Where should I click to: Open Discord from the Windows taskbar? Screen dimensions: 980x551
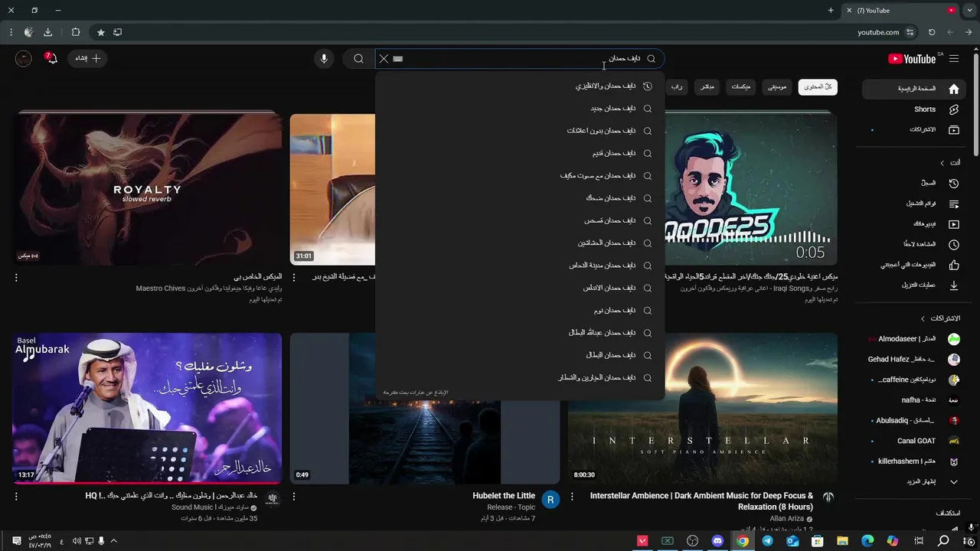click(717, 541)
